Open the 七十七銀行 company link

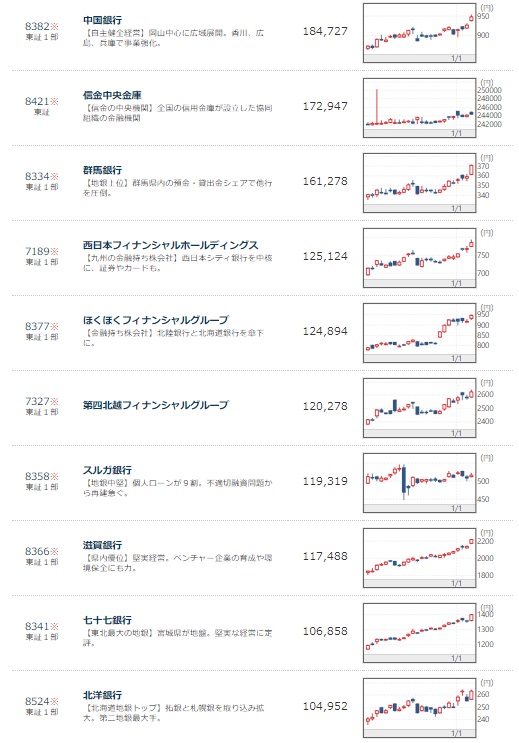click(x=107, y=620)
